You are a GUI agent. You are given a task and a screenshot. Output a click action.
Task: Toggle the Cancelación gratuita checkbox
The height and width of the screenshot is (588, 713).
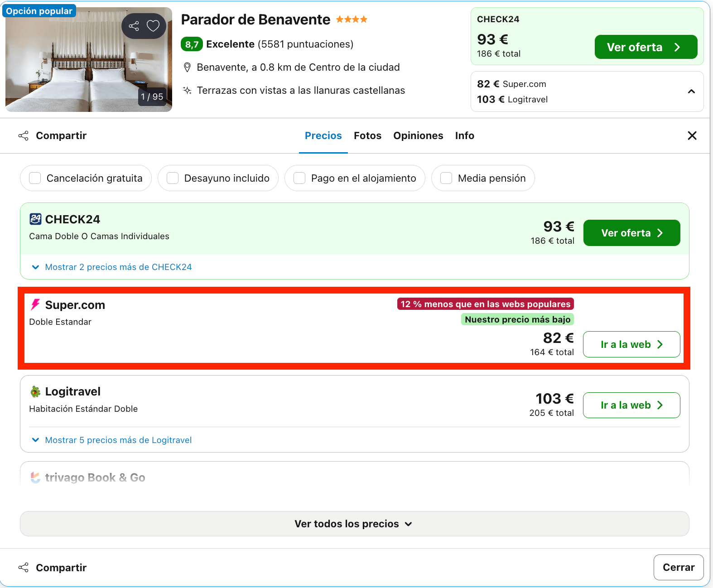coord(35,178)
